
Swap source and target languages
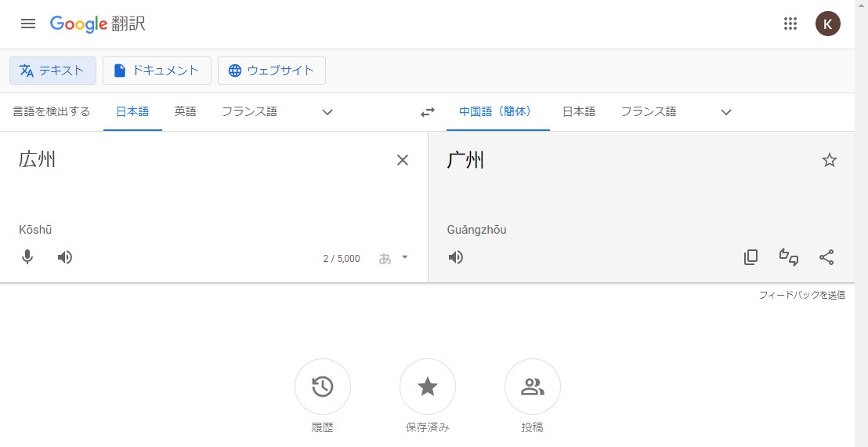428,112
